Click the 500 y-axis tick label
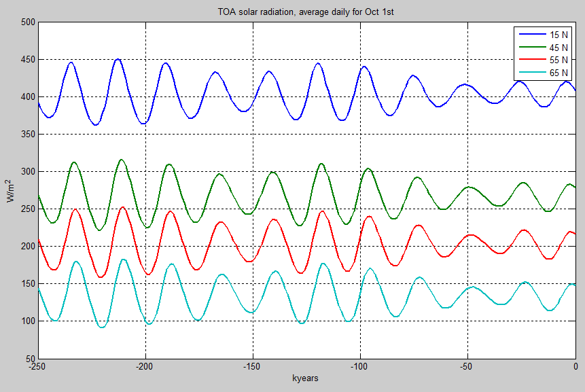Screen dimensions: 585x392 coord(28,22)
